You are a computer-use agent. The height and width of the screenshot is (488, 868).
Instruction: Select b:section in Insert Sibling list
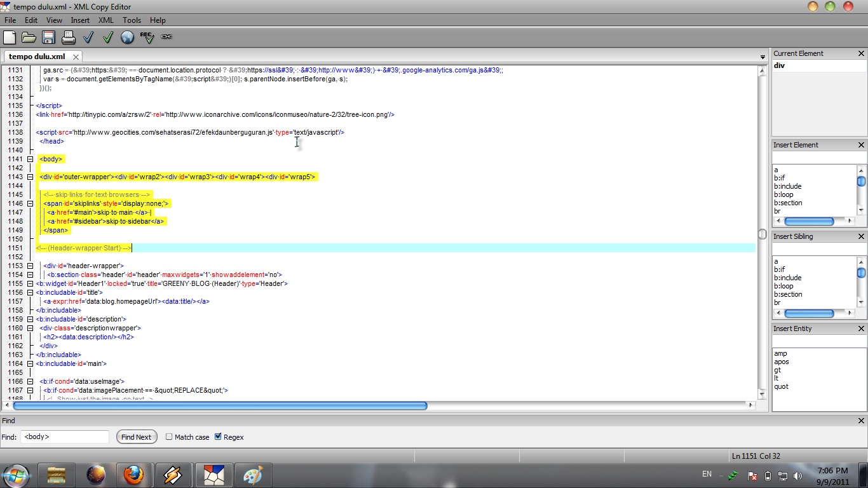(x=788, y=294)
